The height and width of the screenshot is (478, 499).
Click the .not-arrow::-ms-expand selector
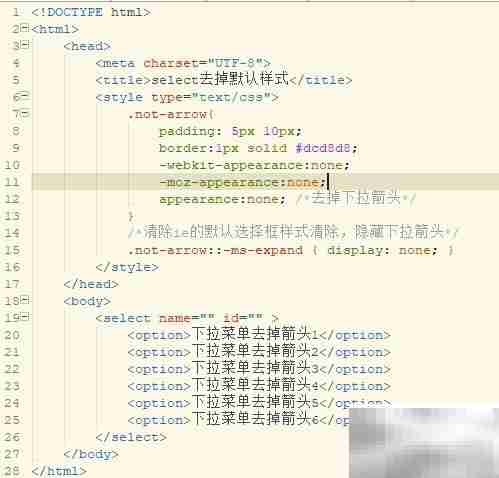pyautogui.click(x=216, y=250)
